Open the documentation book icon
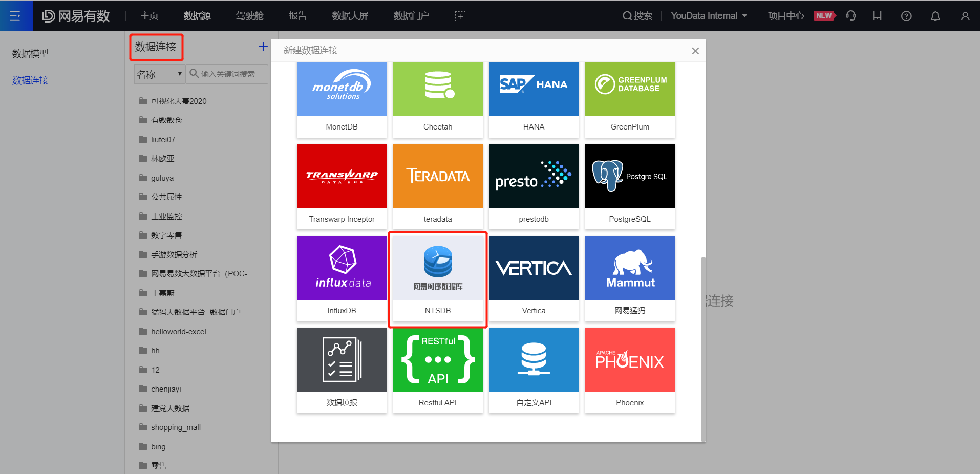 [x=877, y=16]
